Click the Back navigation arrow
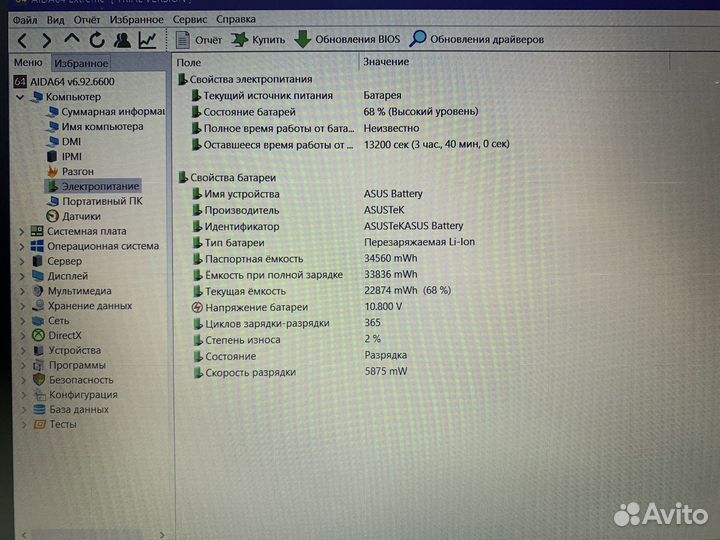The image size is (720, 540). coord(22,40)
